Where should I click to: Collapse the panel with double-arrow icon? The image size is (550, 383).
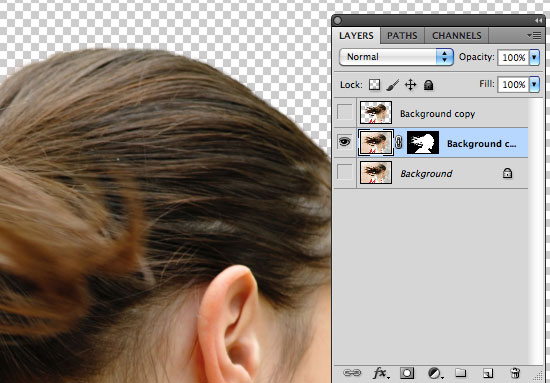(x=538, y=21)
